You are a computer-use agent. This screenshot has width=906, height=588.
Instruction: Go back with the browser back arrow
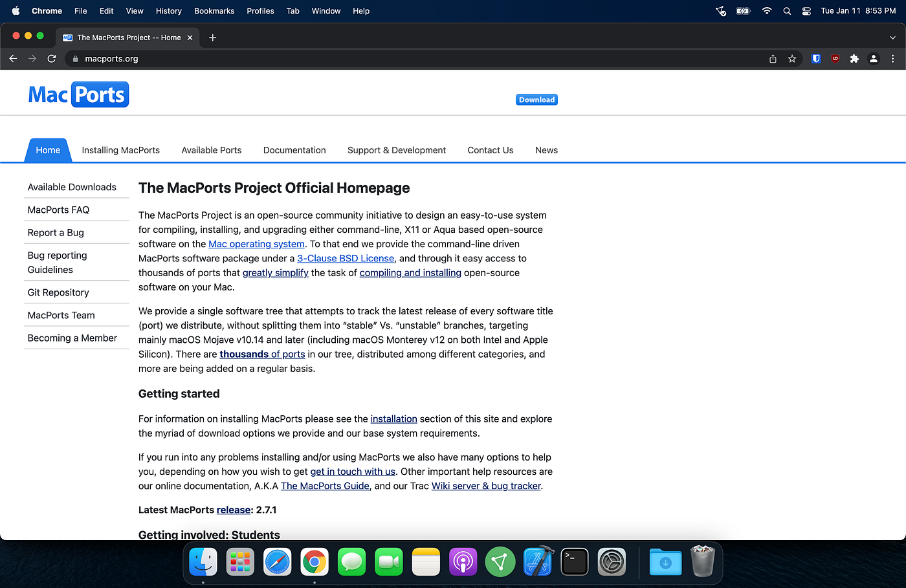click(13, 58)
